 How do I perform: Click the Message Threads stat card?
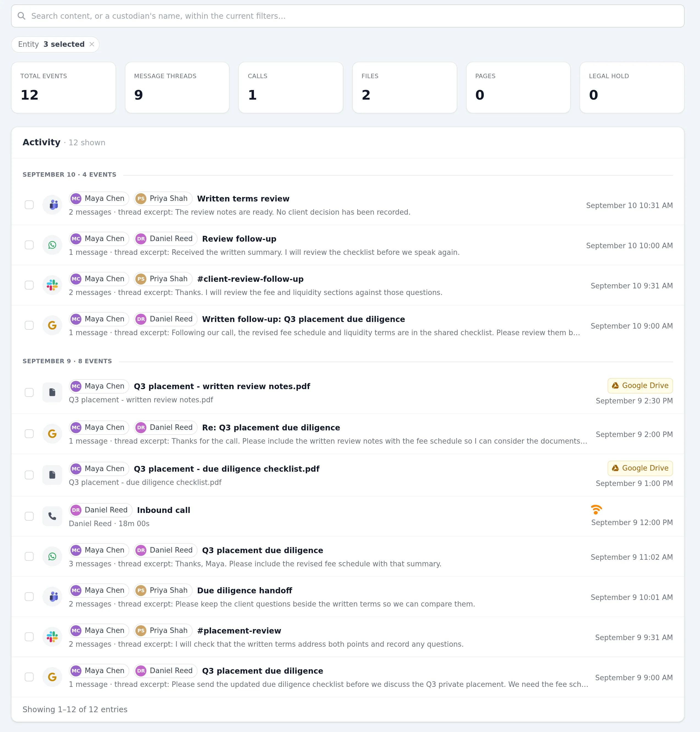pyautogui.click(x=177, y=88)
